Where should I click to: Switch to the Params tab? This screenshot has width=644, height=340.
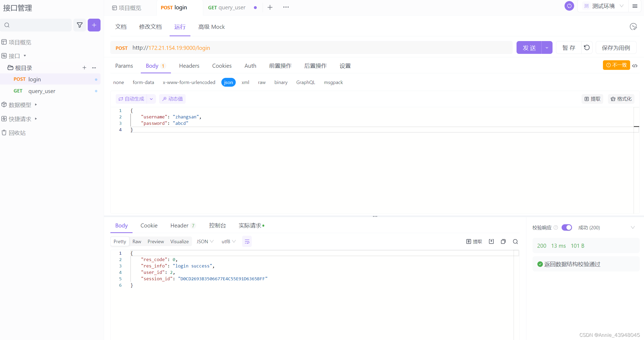(x=124, y=66)
